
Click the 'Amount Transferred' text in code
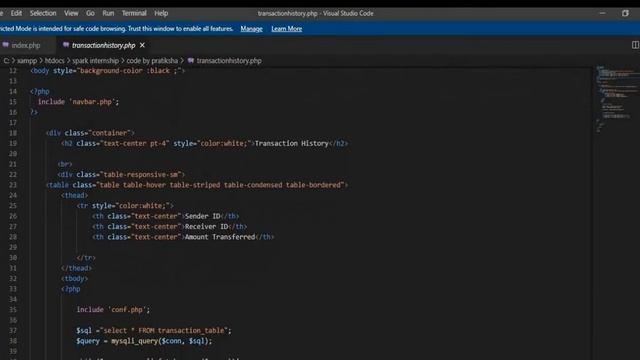click(x=220, y=237)
